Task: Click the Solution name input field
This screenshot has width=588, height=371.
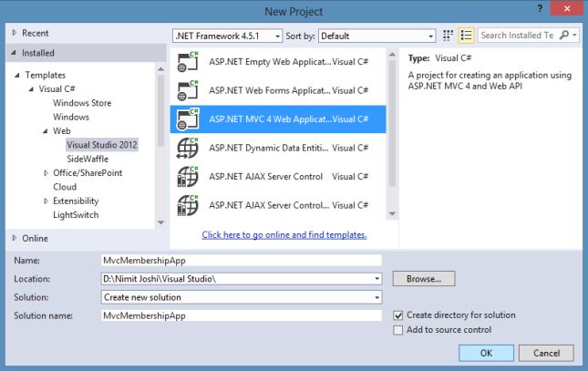Action: (242, 315)
